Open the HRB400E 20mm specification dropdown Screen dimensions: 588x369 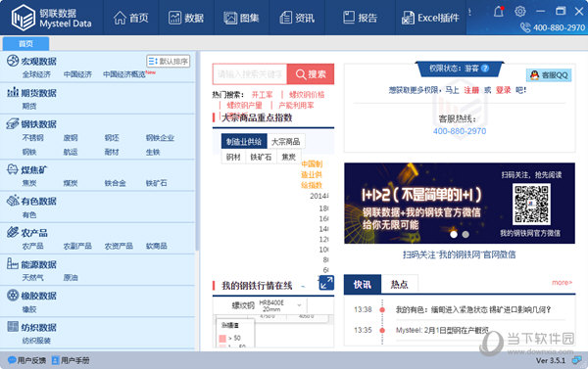[x=279, y=305]
